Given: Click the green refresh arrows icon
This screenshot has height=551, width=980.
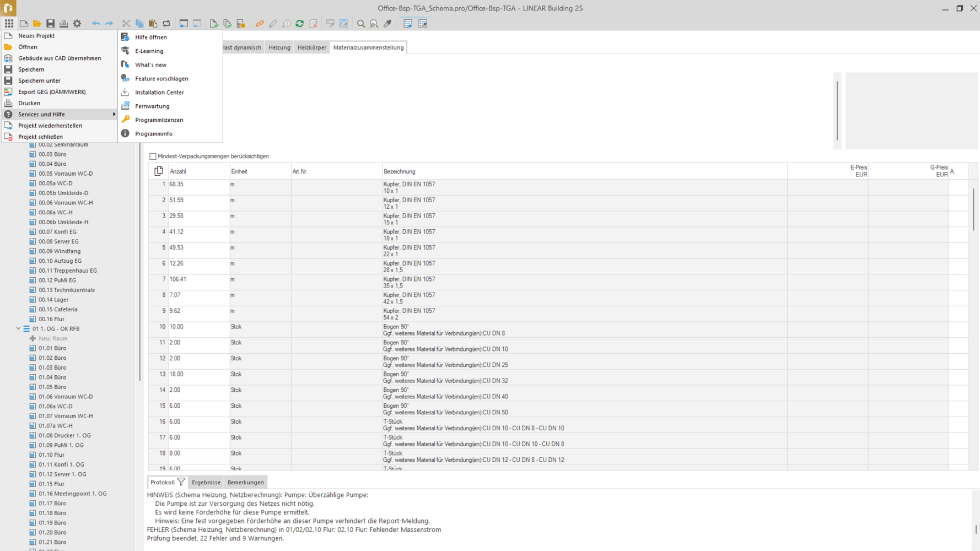Looking at the screenshot, I should coord(300,24).
